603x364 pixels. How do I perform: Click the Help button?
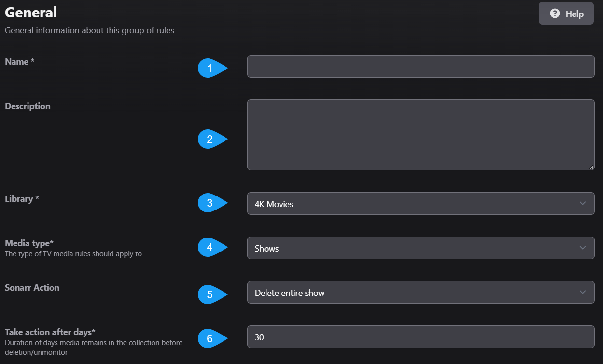pos(566,13)
